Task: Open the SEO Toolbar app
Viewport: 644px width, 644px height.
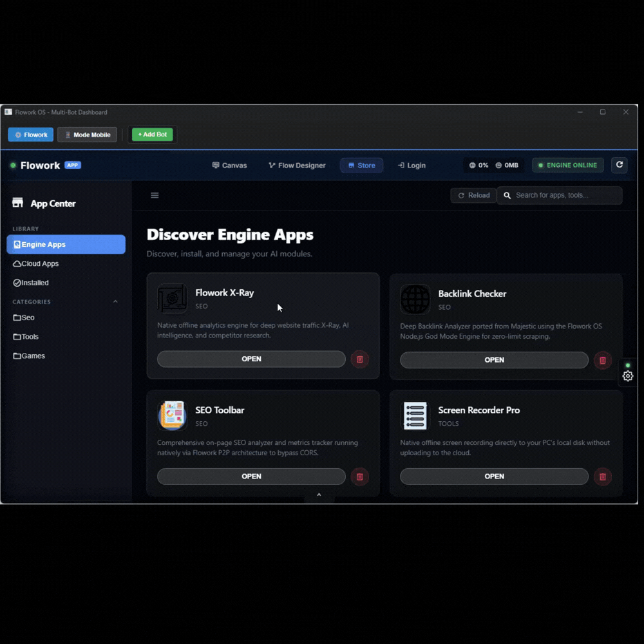Action: pos(251,477)
